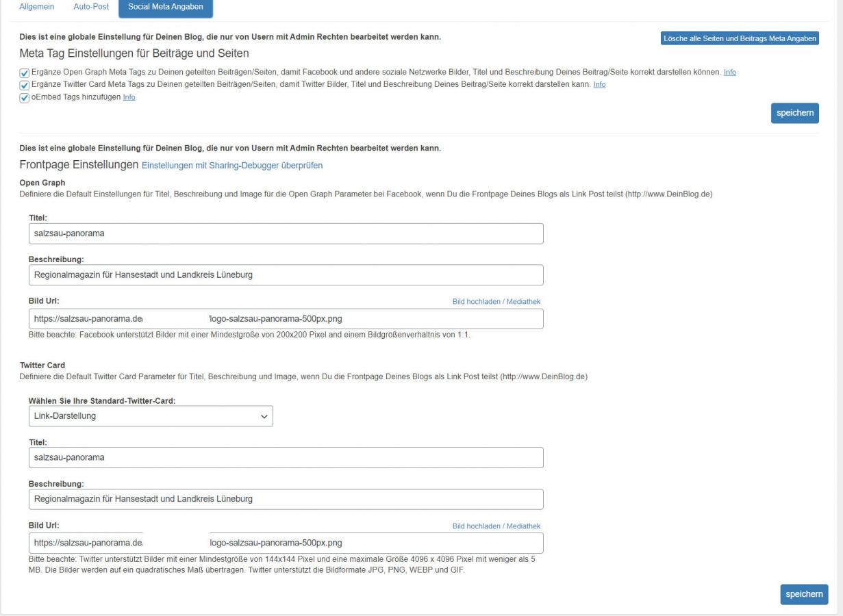Click Bild hochladen / Mediathek for Twitter Card

point(496,526)
